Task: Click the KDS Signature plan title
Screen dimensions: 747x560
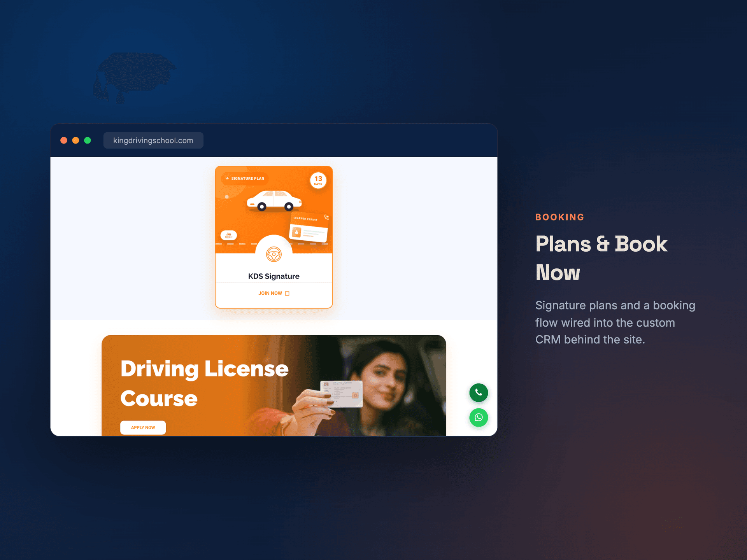Action: point(274,276)
